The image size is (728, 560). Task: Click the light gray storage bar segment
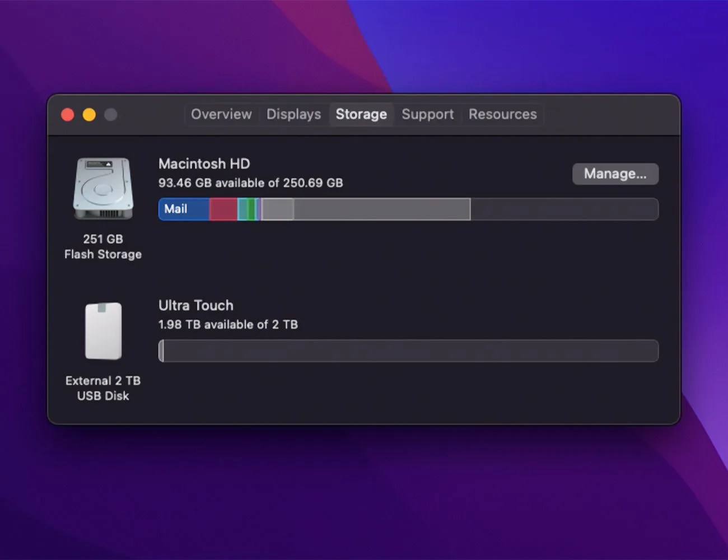278,209
